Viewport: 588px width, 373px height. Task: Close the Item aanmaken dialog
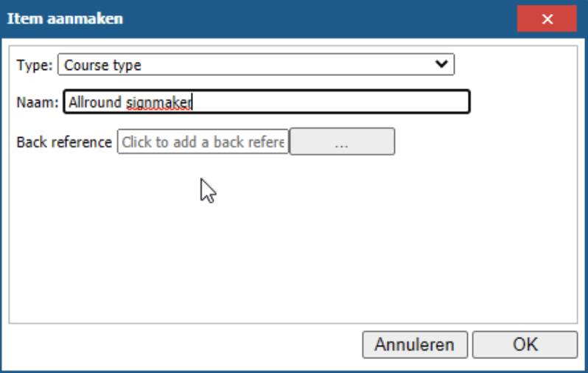click(547, 19)
